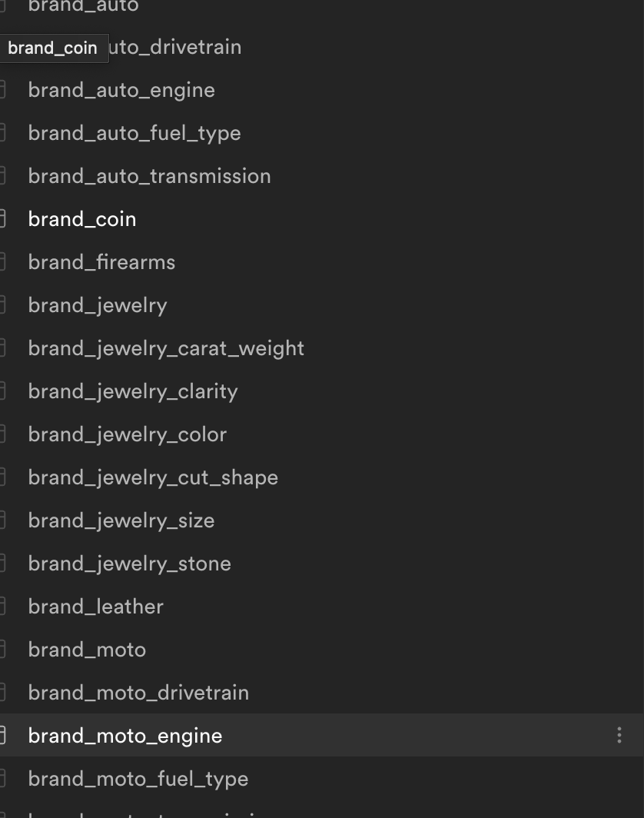Open the brand_moto_fuel_type table
Screen dimensions: 644x818
click(x=138, y=779)
